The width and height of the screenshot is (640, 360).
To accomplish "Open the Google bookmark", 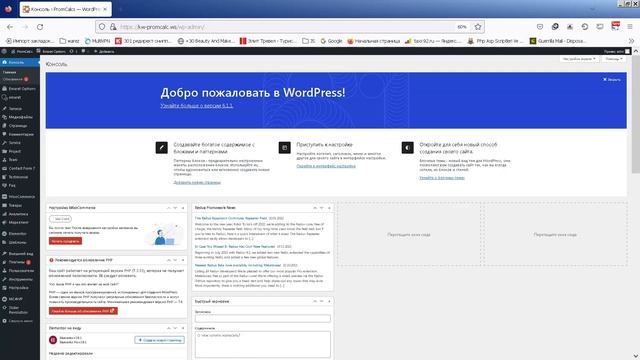I will (331, 41).
